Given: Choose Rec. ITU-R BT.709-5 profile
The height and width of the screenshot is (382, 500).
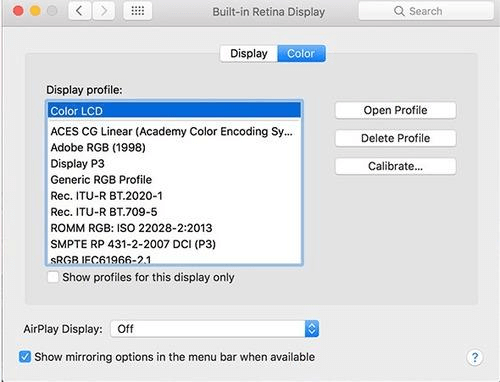Looking at the screenshot, I should [174, 212].
